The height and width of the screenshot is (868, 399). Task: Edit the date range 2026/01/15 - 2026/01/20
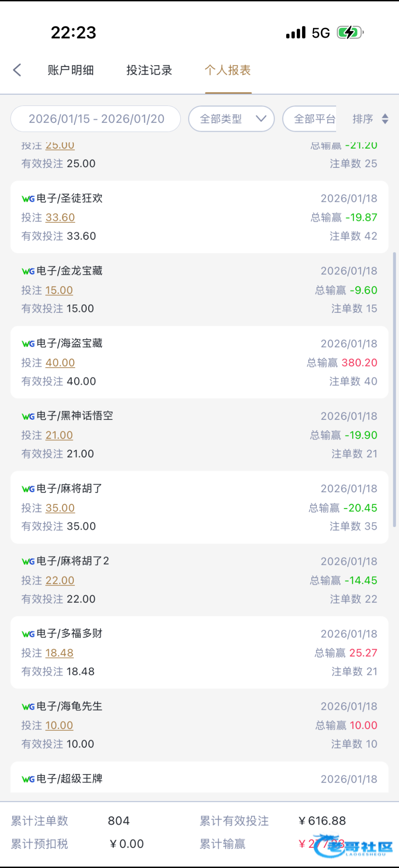(x=96, y=119)
